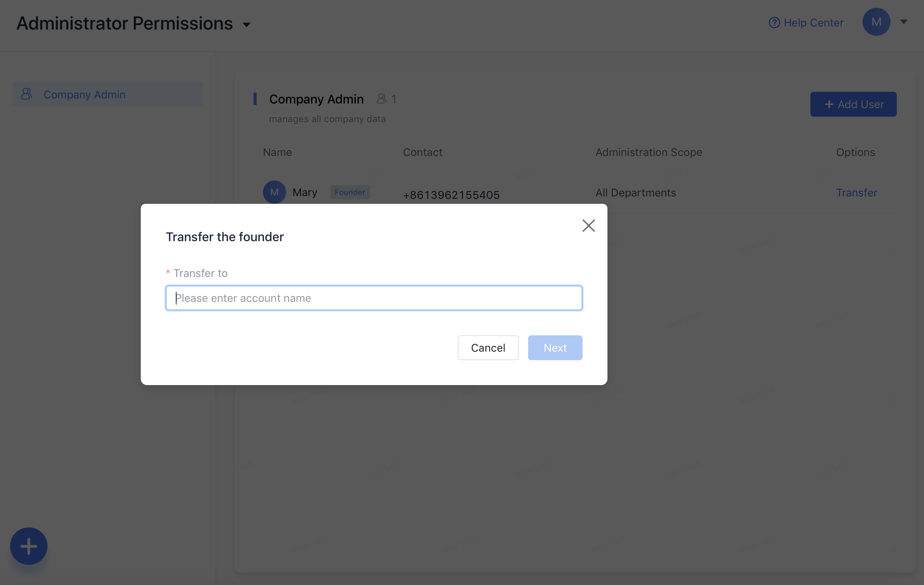The height and width of the screenshot is (585, 924).
Task: Click the Contact column header
Action: point(422,152)
